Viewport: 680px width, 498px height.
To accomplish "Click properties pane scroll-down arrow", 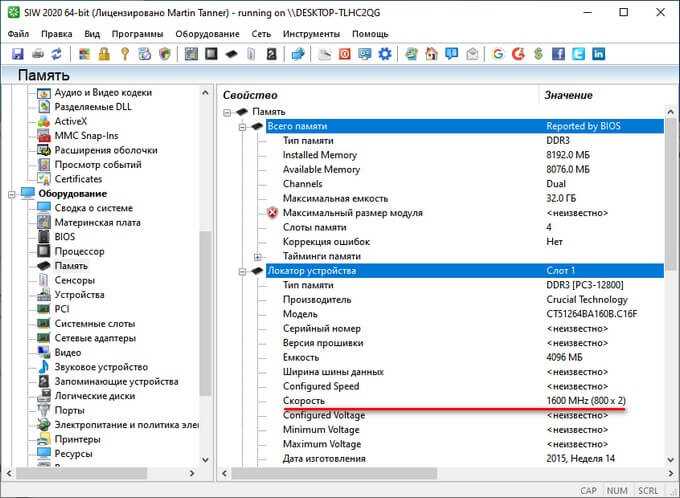I will click(670, 459).
